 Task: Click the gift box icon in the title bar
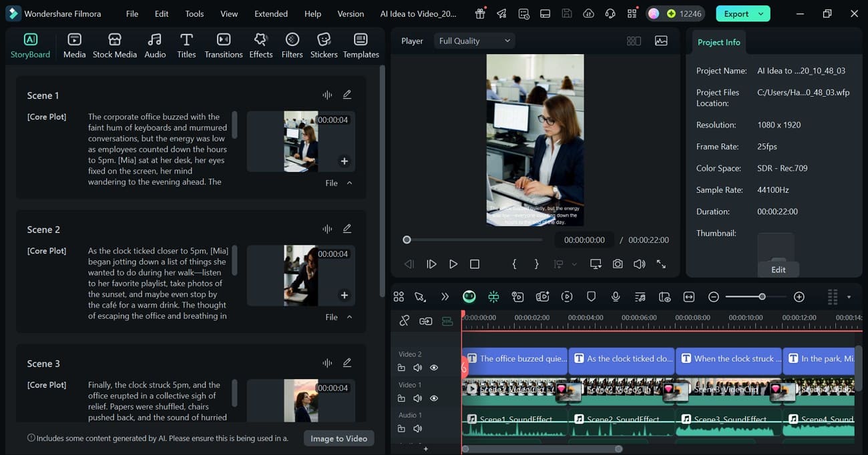(x=479, y=13)
